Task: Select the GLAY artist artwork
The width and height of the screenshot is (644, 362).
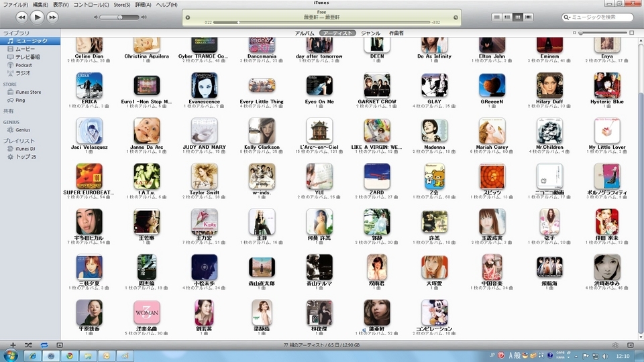Action: pyautogui.click(x=434, y=85)
